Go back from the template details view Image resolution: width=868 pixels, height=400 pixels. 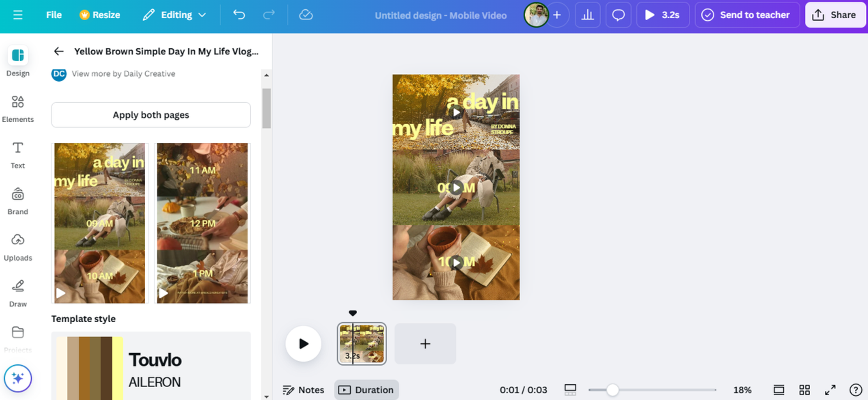click(x=59, y=51)
